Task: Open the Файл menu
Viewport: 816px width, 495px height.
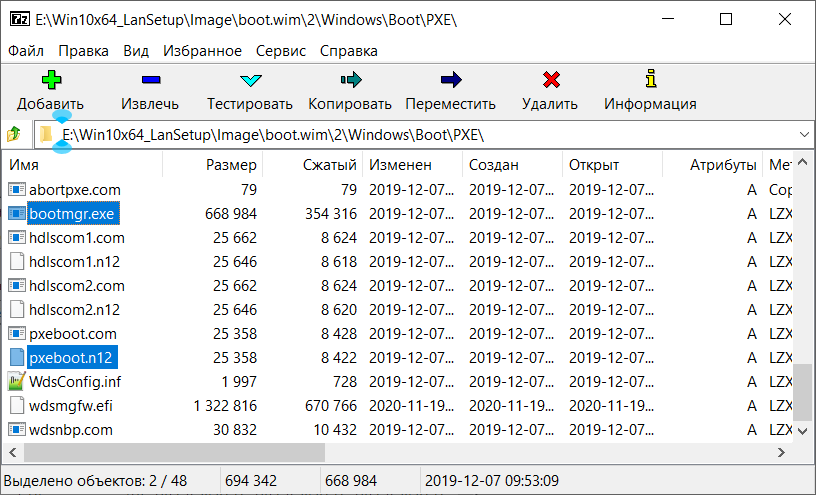Action: [26, 51]
